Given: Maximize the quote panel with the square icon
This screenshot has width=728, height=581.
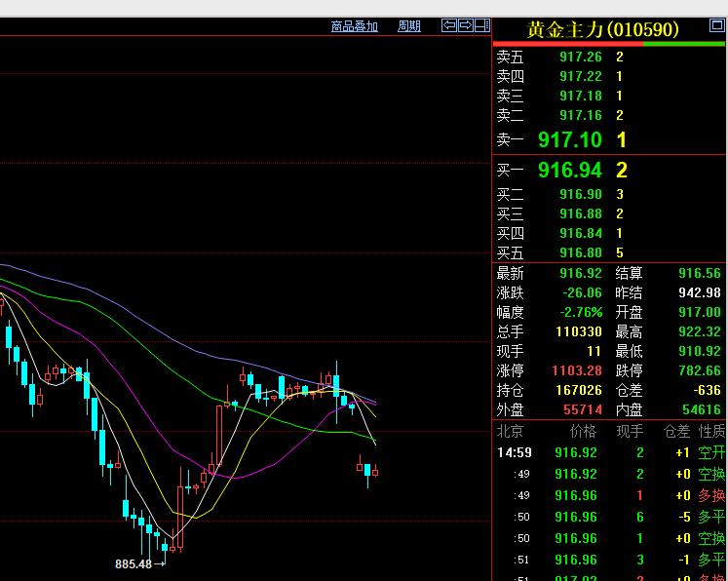Looking at the screenshot, I should point(717,25).
